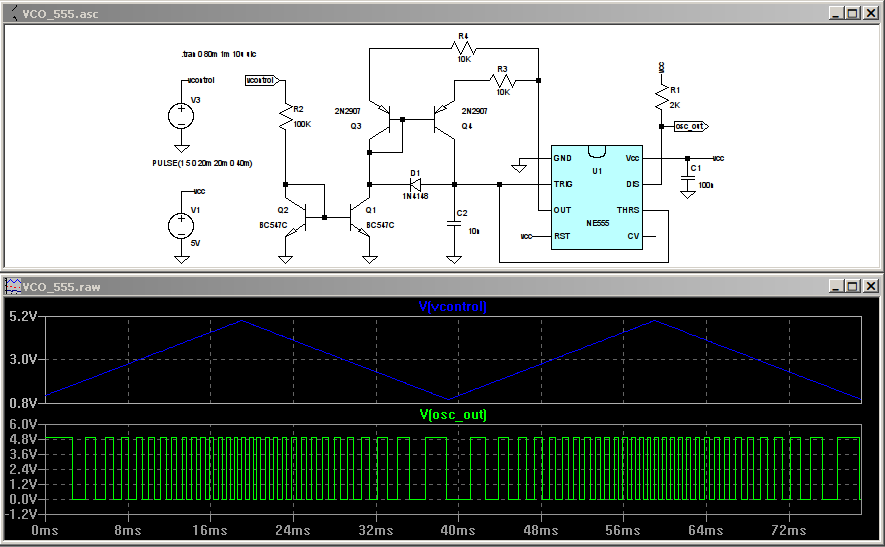Select the C2 capacitor symbol
The width and height of the screenshot is (885, 547).
click(x=454, y=224)
